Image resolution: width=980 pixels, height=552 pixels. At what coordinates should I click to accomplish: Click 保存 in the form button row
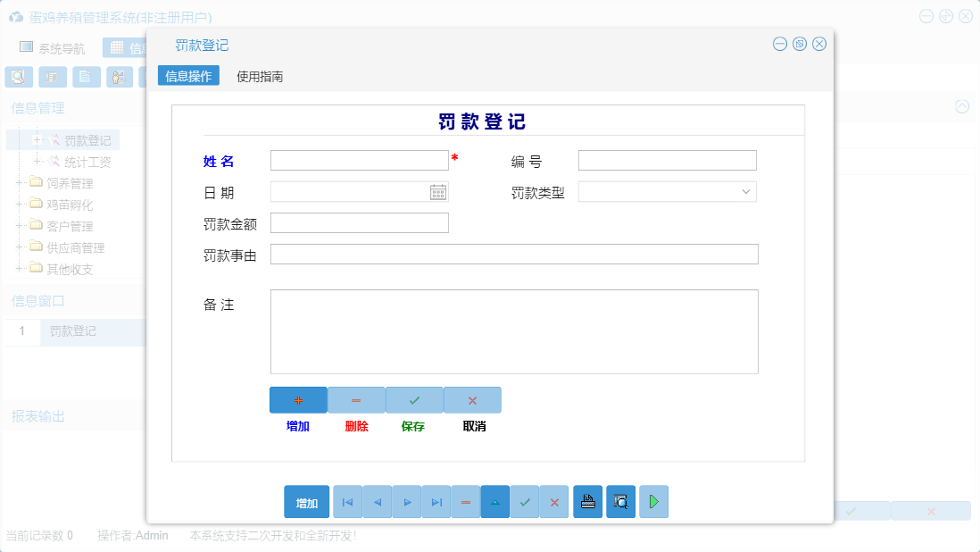point(413,399)
